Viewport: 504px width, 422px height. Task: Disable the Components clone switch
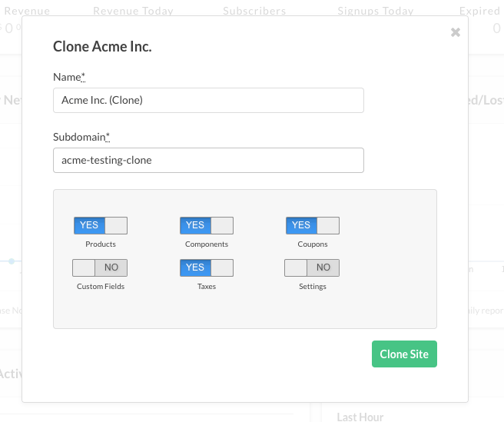[x=207, y=225]
